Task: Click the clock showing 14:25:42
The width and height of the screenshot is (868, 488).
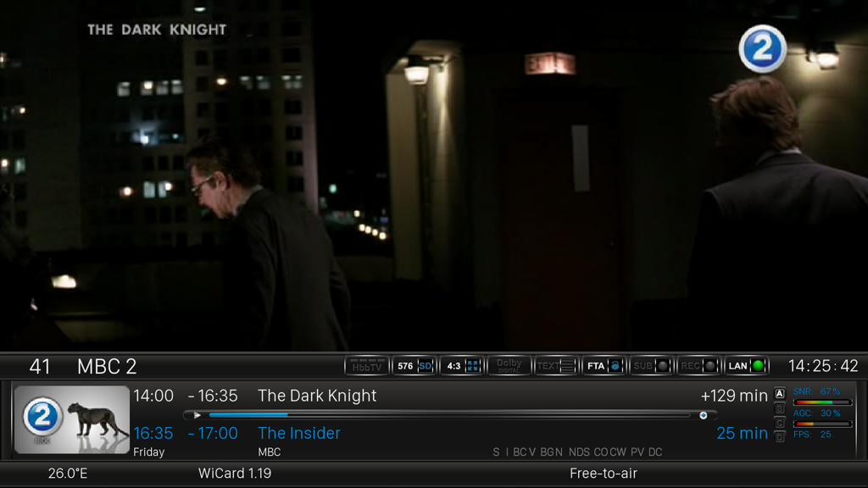Action: pos(823,366)
